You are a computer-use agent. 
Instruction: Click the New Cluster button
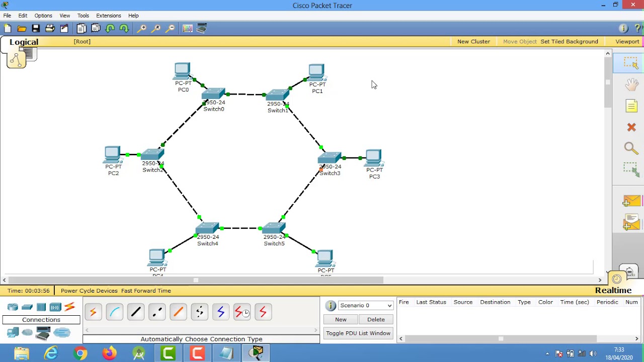tap(473, 42)
